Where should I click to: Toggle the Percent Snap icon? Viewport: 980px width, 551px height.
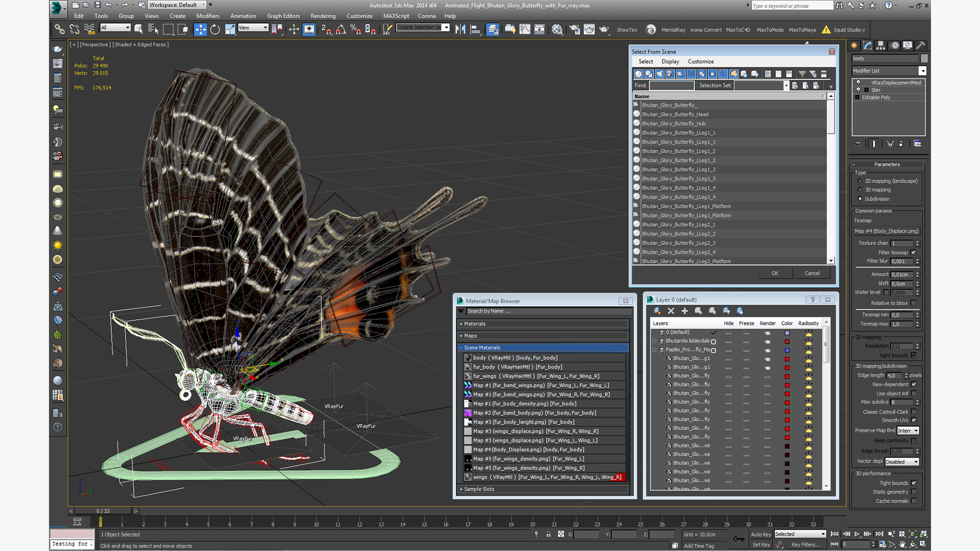coord(356,29)
